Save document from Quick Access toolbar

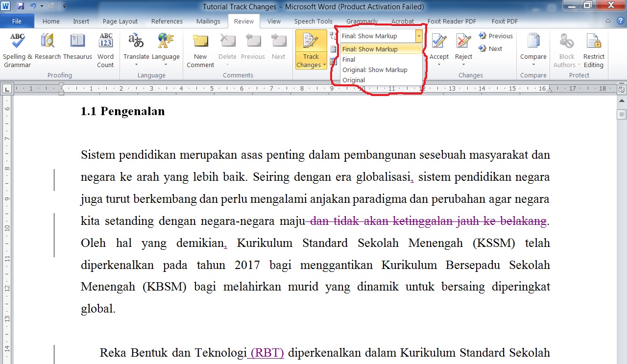[21, 6]
